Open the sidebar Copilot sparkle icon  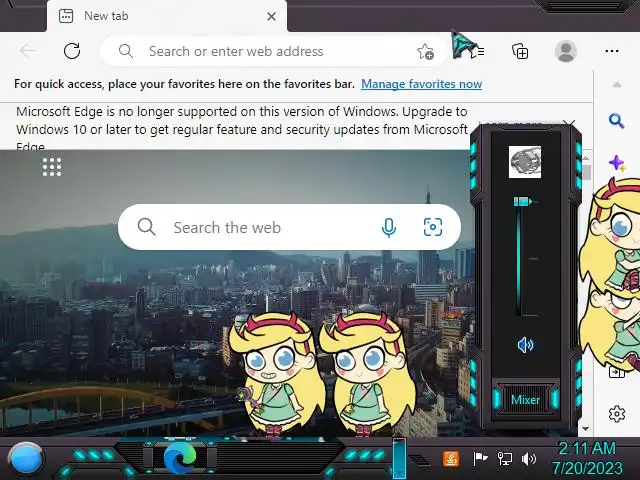[617, 163]
